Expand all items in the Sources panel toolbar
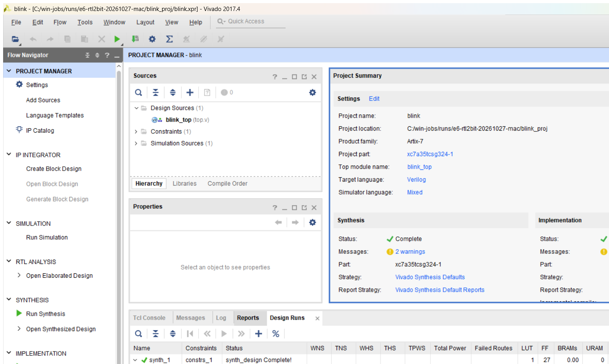 click(173, 93)
